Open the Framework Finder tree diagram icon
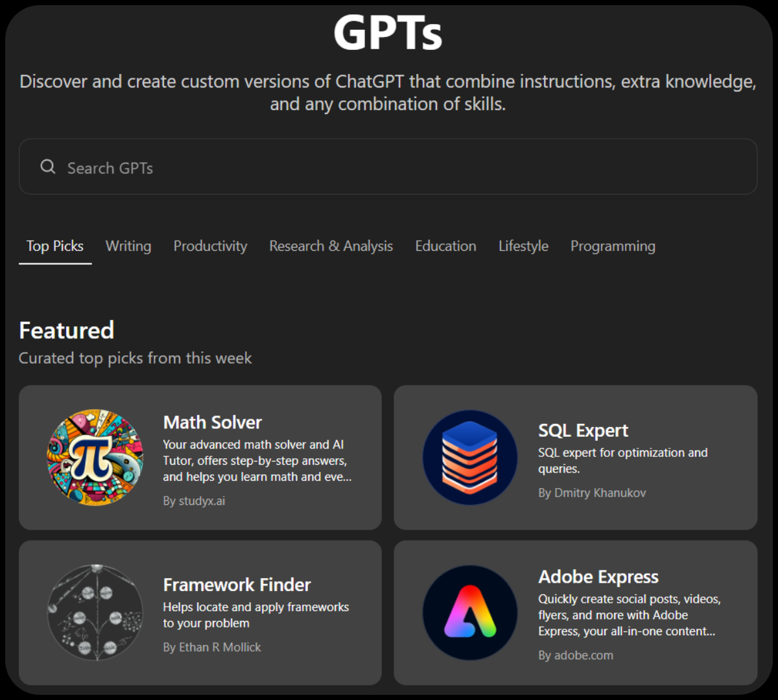Screen dimensions: 778x700 click(x=95, y=612)
